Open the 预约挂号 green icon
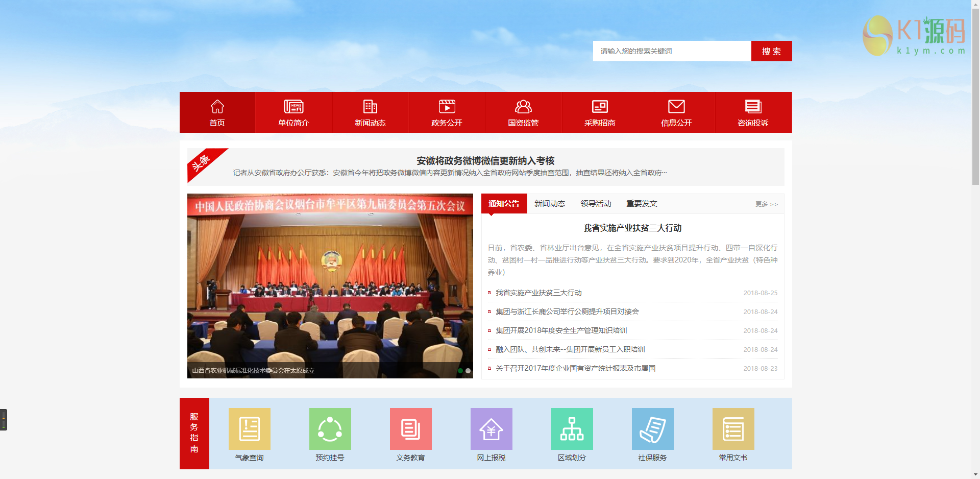Viewport: 980px width, 479px height. click(330, 429)
